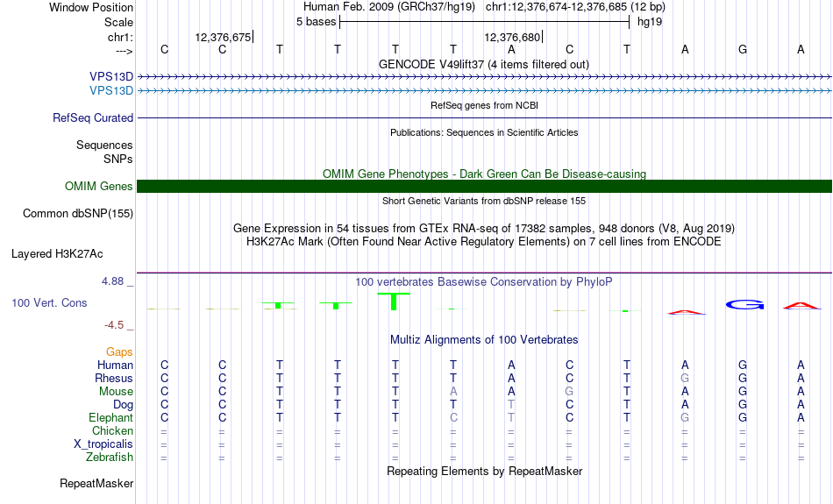
Task: Open the 100 Vert. Cons track label
Action: click(x=49, y=302)
